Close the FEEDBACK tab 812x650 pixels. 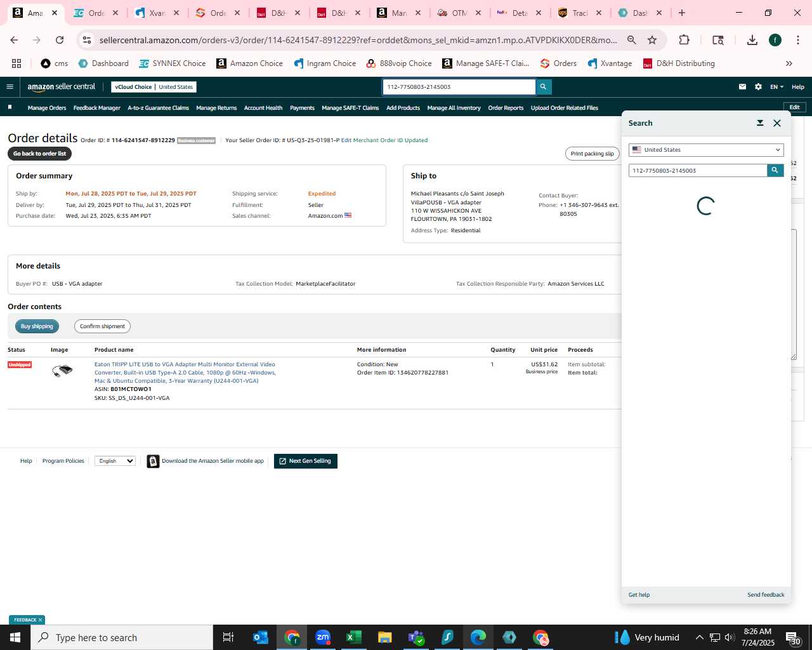(x=40, y=620)
